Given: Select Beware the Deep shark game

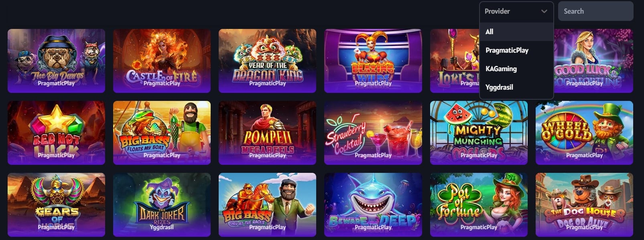Looking at the screenshot, I should coord(373,205).
